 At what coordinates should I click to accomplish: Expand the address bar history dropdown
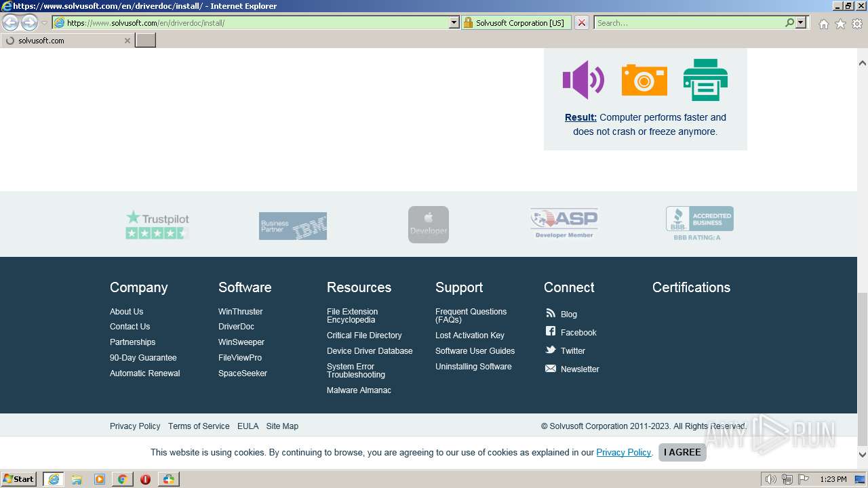coord(454,22)
